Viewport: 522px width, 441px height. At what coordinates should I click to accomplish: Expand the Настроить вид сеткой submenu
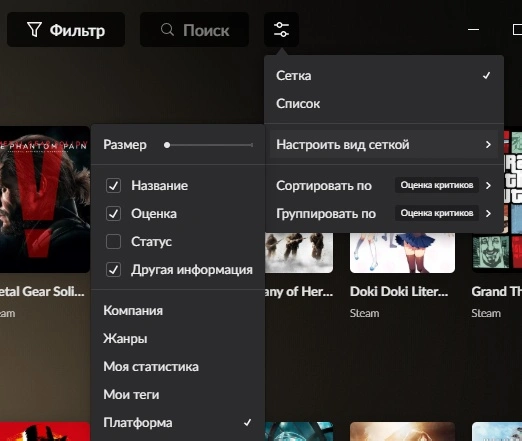(384, 144)
